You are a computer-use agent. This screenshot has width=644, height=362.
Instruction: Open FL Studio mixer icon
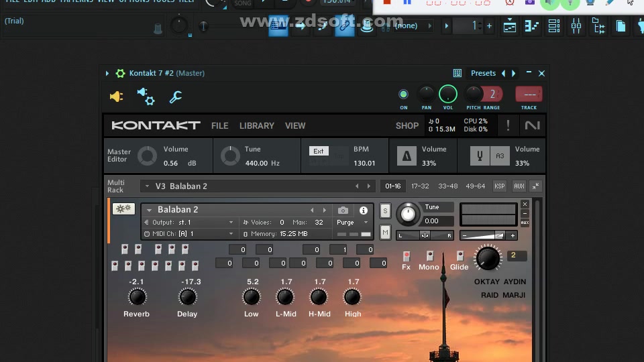pos(576,26)
